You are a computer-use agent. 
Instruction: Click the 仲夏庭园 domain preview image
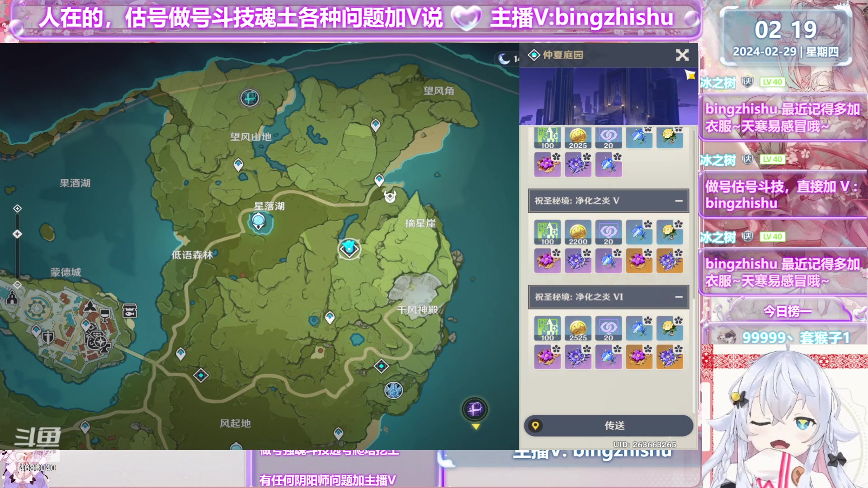click(608, 96)
